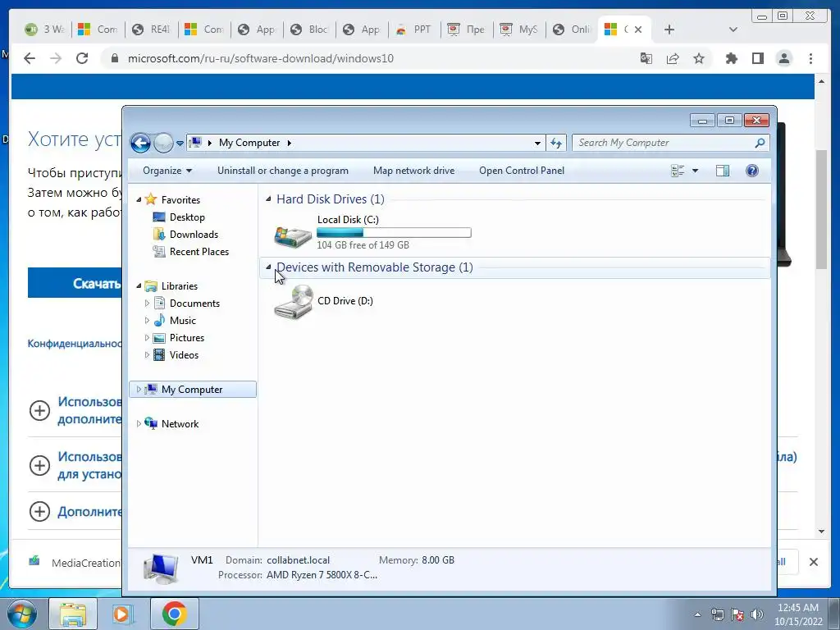The height and width of the screenshot is (630, 840).
Task: Toggle the preview pane button
Action: click(x=723, y=171)
